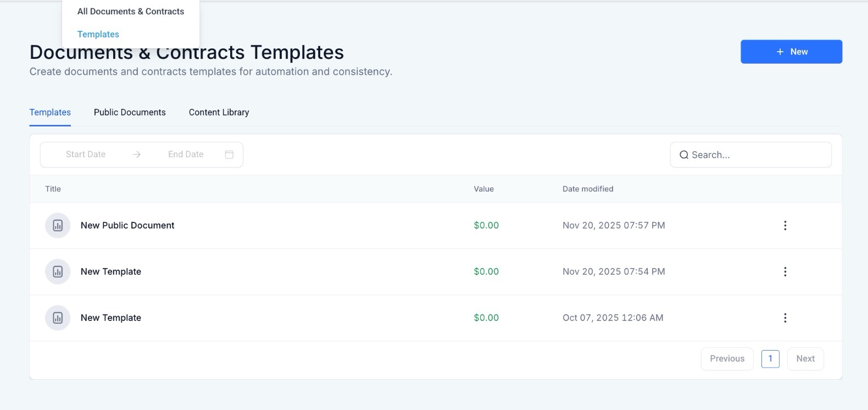Open the New Public Document title link
Viewport: 868px width, 410px height.
click(127, 225)
